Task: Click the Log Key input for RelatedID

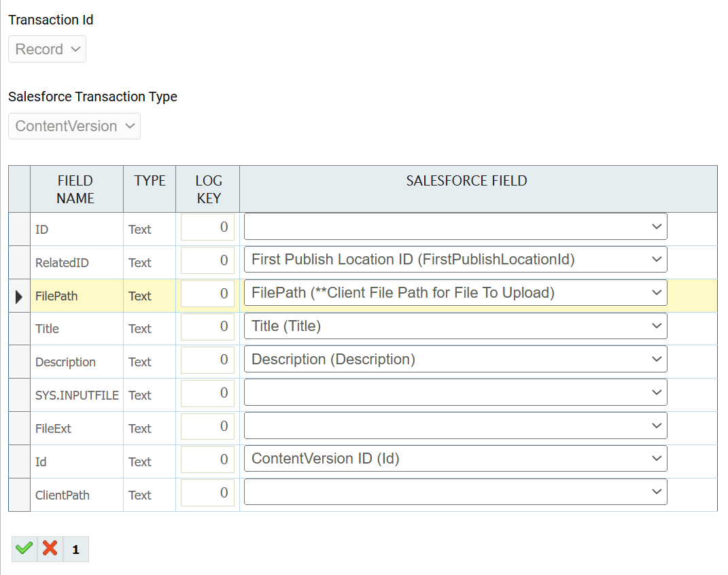Action: click(207, 260)
